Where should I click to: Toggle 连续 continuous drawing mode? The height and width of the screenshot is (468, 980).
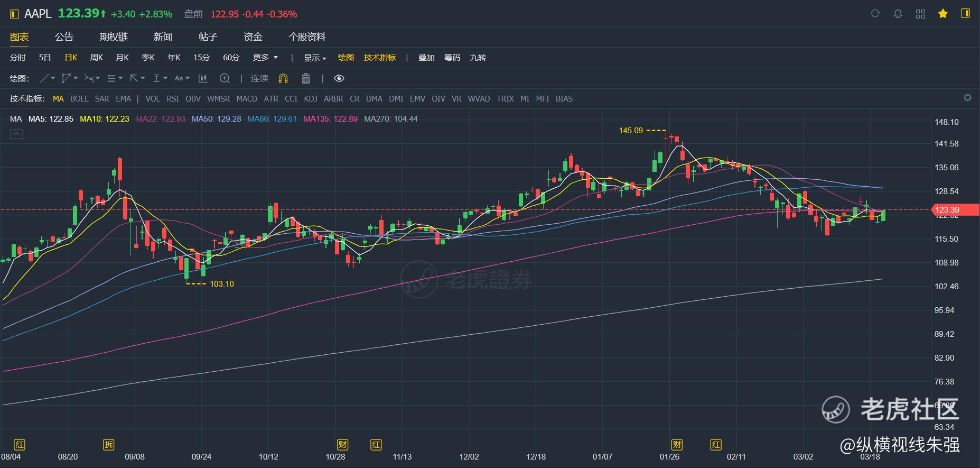(x=259, y=78)
